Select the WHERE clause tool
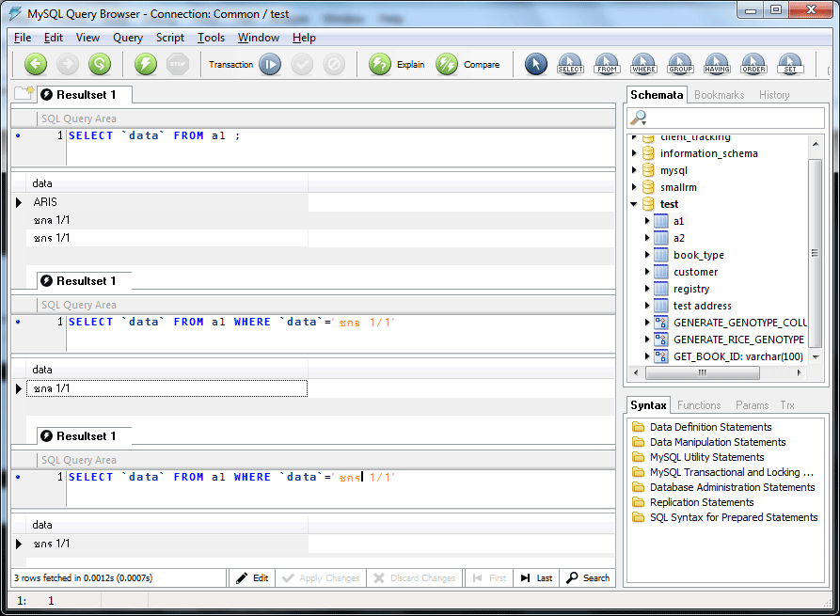The image size is (840, 616). click(643, 64)
